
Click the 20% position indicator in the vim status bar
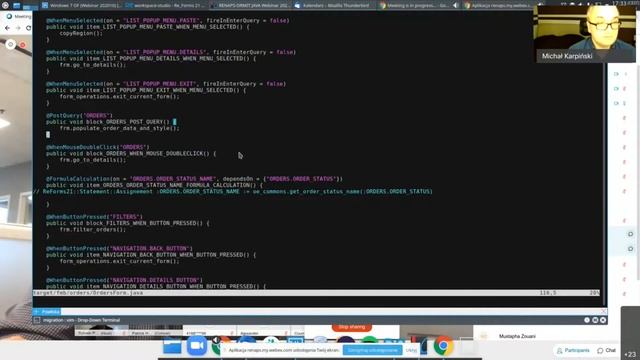click(x=595, y=293)
